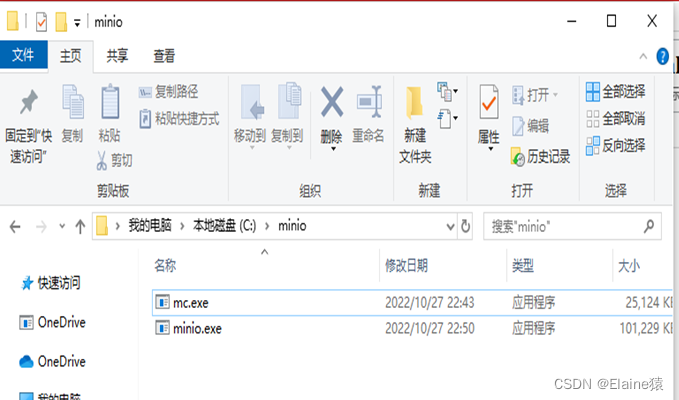Select first OneDrive sidebar entry
Viewport: 679px width, 400px height.
coord(52,323)
